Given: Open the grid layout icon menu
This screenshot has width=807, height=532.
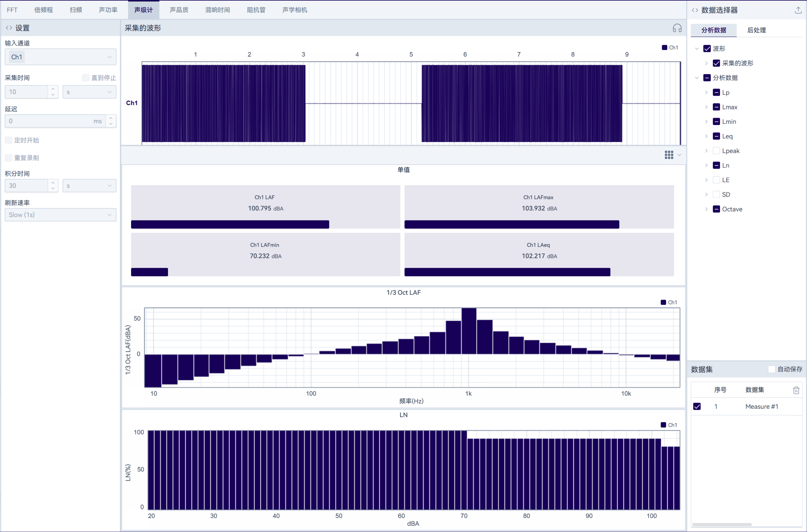Looking at the screenshot, I should tap(669, 155).
